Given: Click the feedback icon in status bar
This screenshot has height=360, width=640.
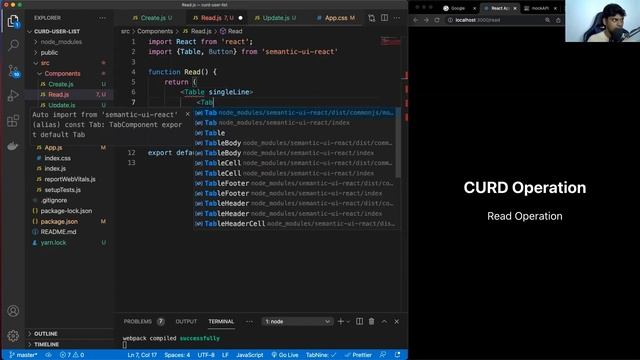Looking at the screenshot, I should 382,355.
